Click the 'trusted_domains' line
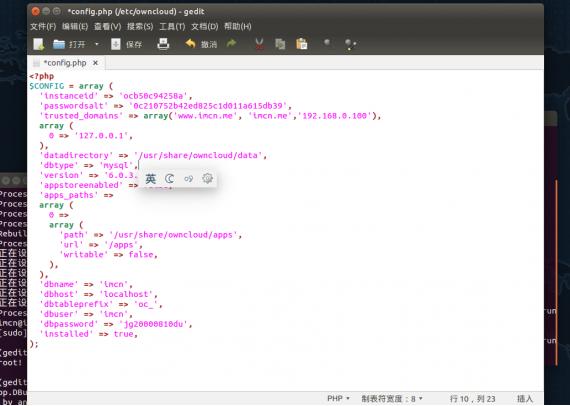Viewport: 570px width, 406px height. tap(210, 116)
